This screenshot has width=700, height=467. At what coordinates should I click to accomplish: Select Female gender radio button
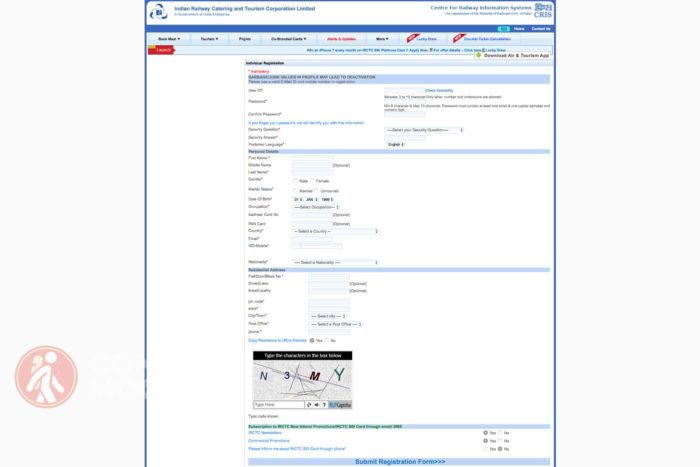[x=312, y=181]
